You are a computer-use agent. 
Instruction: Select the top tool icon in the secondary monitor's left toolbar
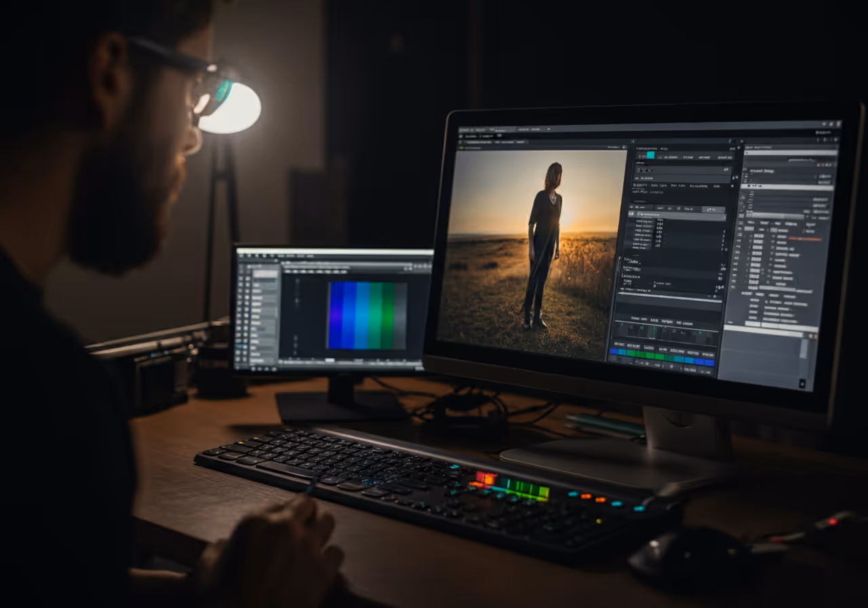tap(241, 267)
